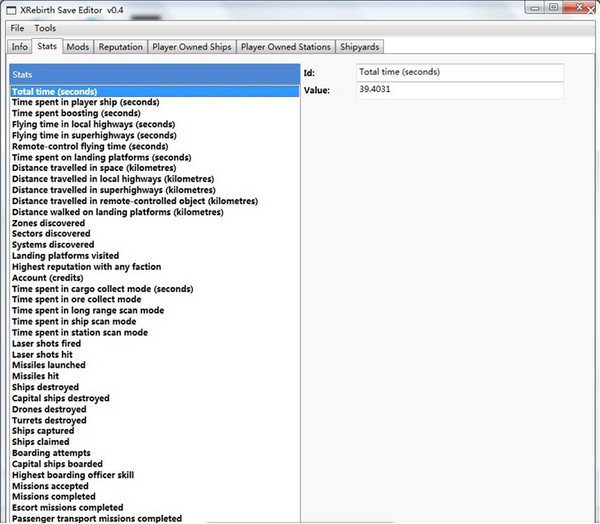Open the Reputation tab
This screenshot has width=600, height=524.
coord(120,47)
